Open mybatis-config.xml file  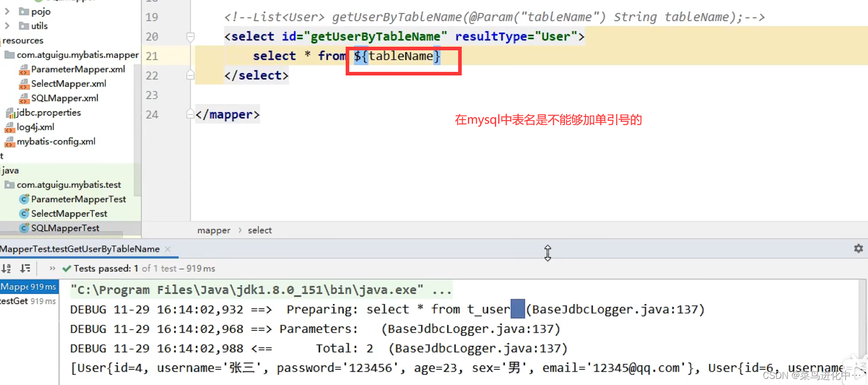point(56,141)
